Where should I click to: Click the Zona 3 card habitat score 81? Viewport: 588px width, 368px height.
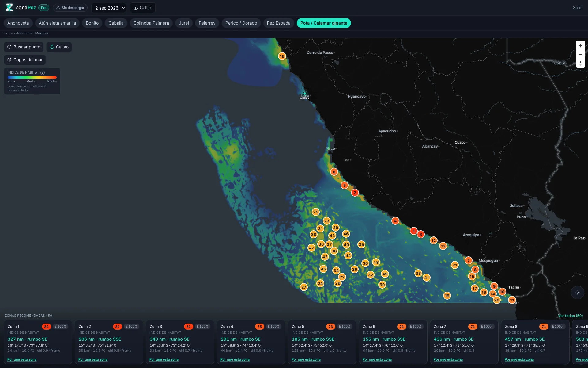[189, 327]
